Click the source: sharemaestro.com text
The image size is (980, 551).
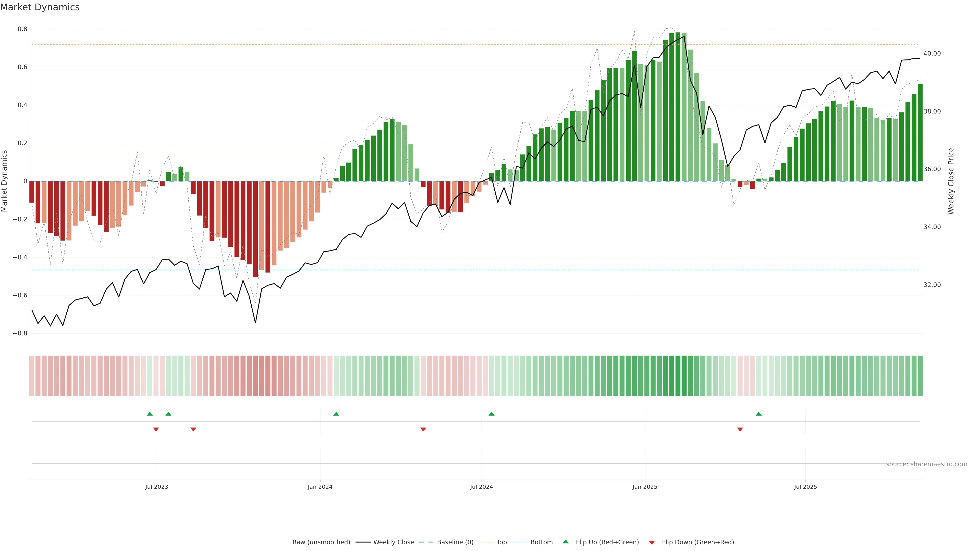tap(926, 464)
